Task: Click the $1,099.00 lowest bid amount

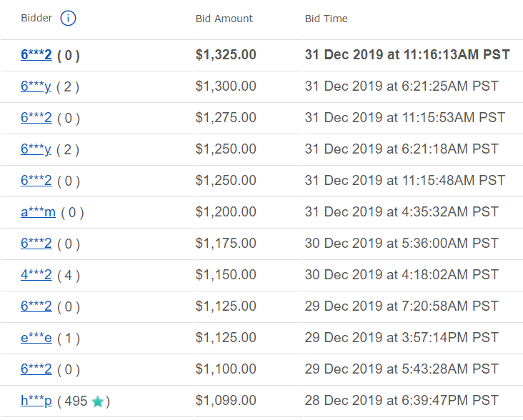Action: pyautogui.click(x=226, y=401)
